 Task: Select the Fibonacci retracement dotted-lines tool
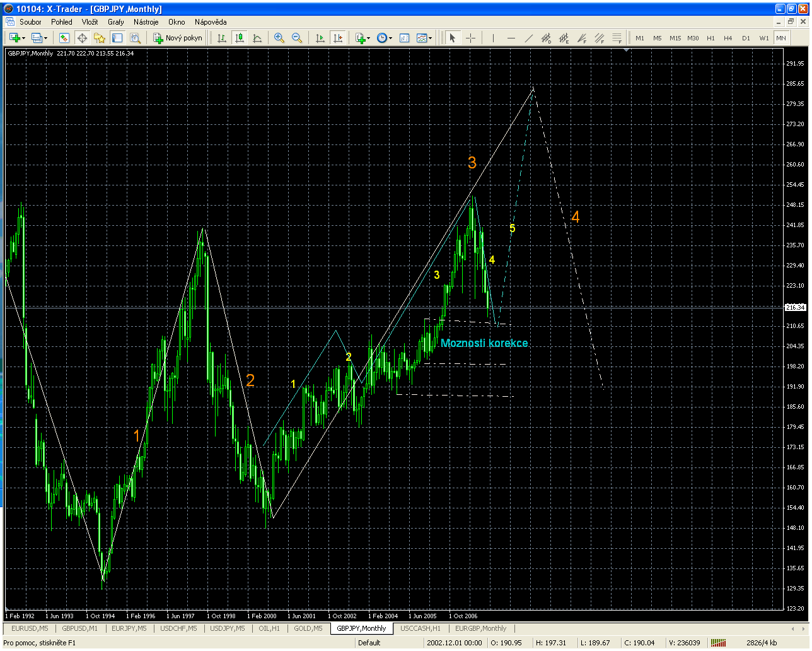coord(617,38)
